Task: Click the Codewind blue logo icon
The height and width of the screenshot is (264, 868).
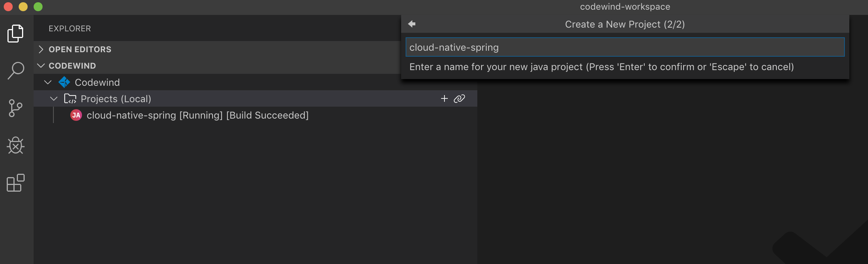Action: click(64, 82)
